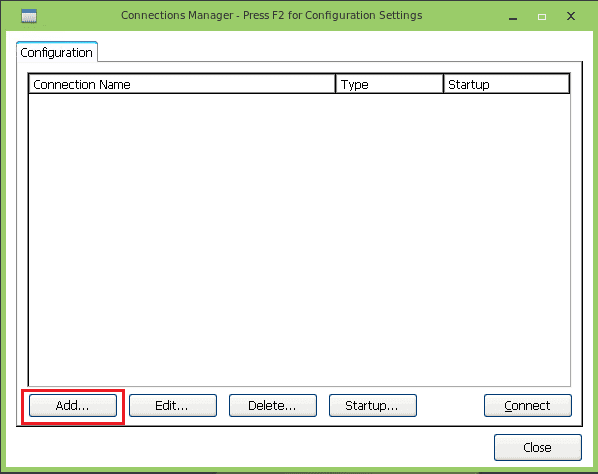Hit the Connect button

point(528,405)
